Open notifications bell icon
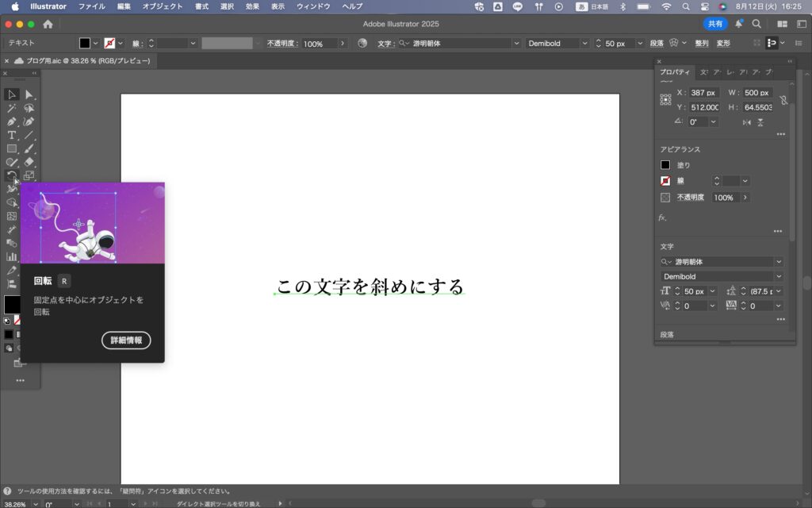Viewport: 812px width, 508px height. [739, 24]
